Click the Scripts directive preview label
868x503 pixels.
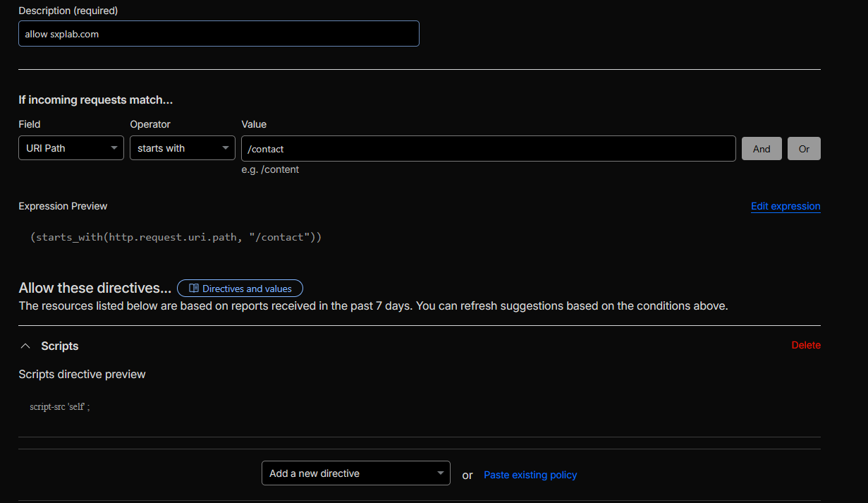pos(82,374)
